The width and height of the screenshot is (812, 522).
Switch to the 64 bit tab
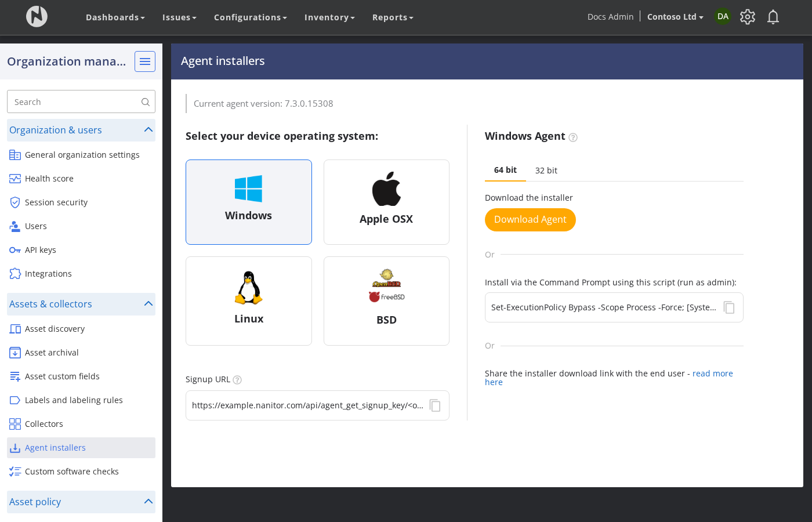click(x=505, y=170)
